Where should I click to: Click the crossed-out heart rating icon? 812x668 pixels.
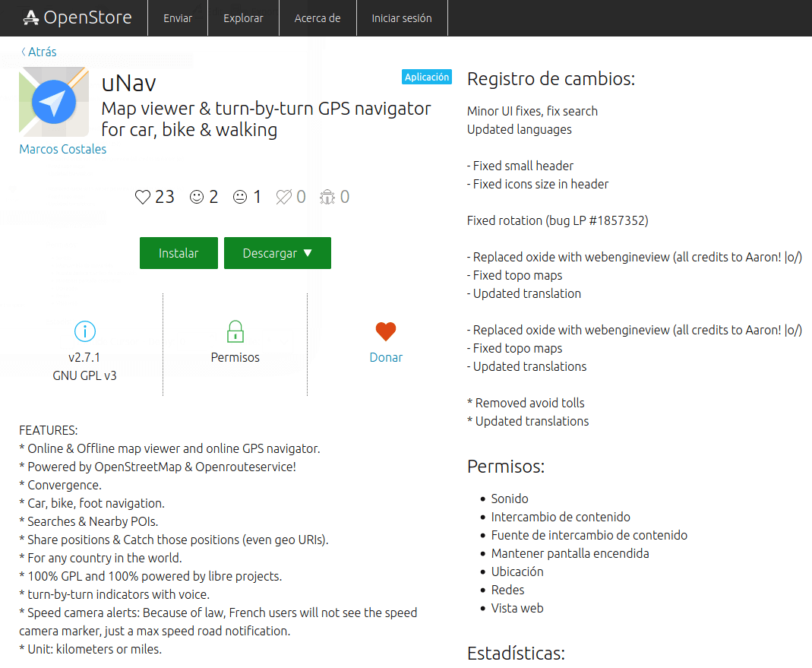pyautogui.click(x=283, y=198)
